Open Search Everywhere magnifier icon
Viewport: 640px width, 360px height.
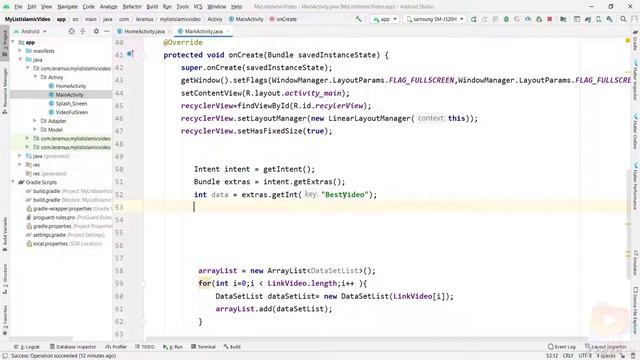click(x=623, y=19)
